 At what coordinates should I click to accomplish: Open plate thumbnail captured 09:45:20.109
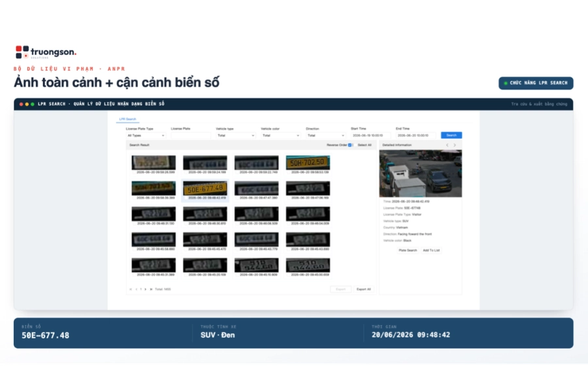pos(204,265)
